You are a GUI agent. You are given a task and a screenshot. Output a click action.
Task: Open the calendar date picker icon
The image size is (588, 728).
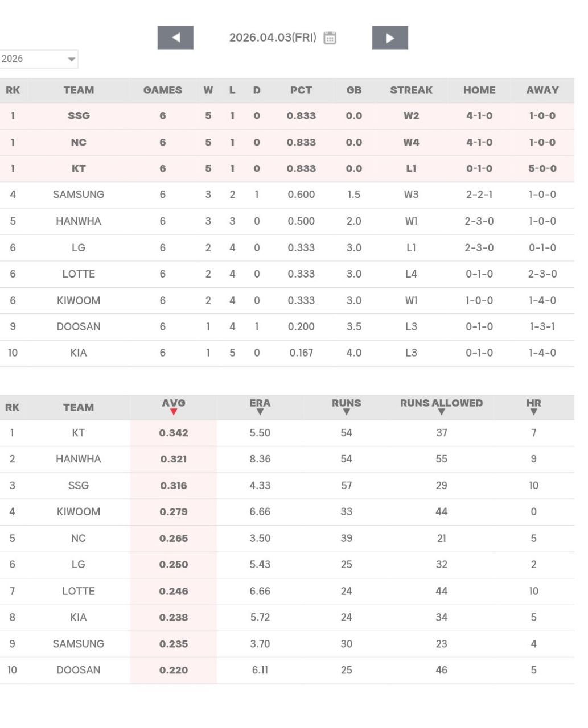(x=330, y=38)
